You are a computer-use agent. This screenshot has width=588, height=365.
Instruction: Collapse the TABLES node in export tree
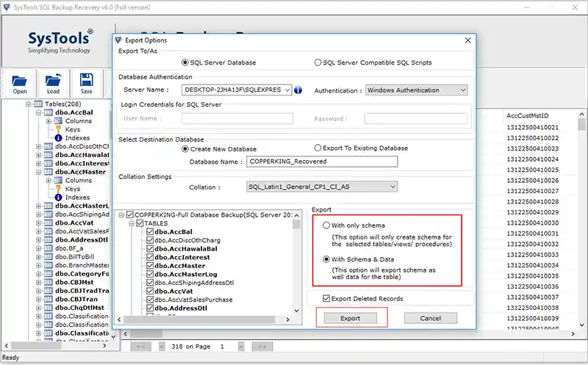[x=132, y=223]
